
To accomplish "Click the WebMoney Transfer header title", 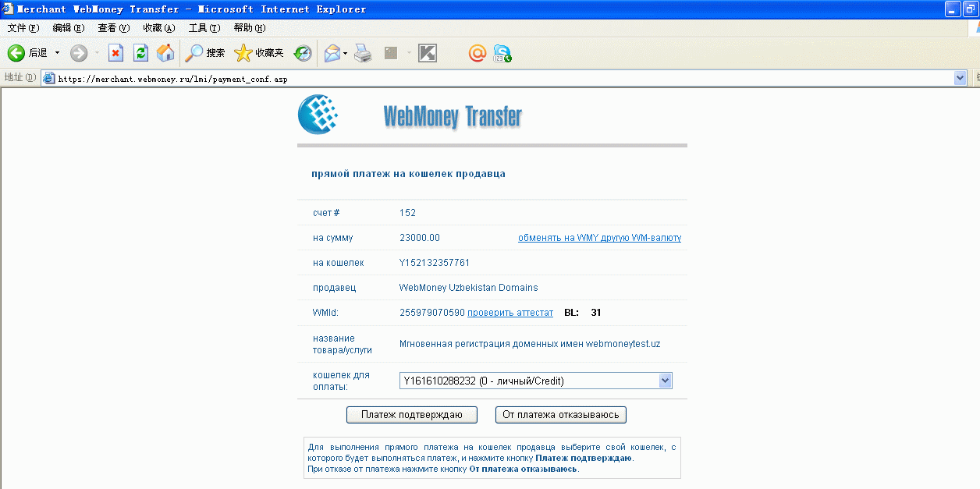I will point(453,116).
